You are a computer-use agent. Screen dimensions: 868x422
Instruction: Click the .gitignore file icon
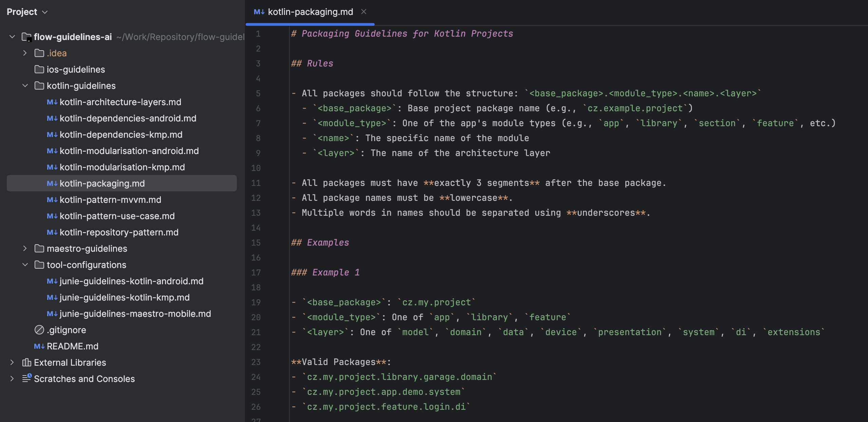(39, 330)
